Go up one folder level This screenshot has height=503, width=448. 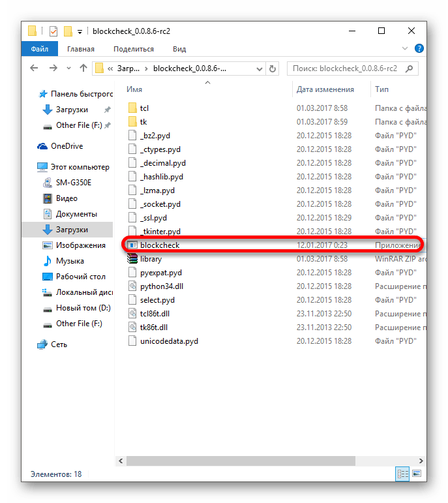(83, 68)
